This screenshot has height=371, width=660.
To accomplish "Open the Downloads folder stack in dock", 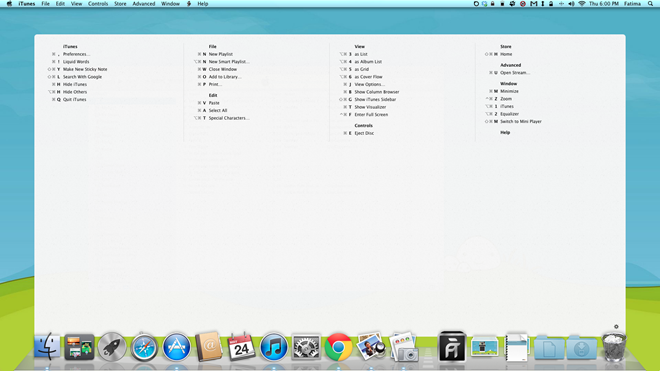I will coord(581,347).
